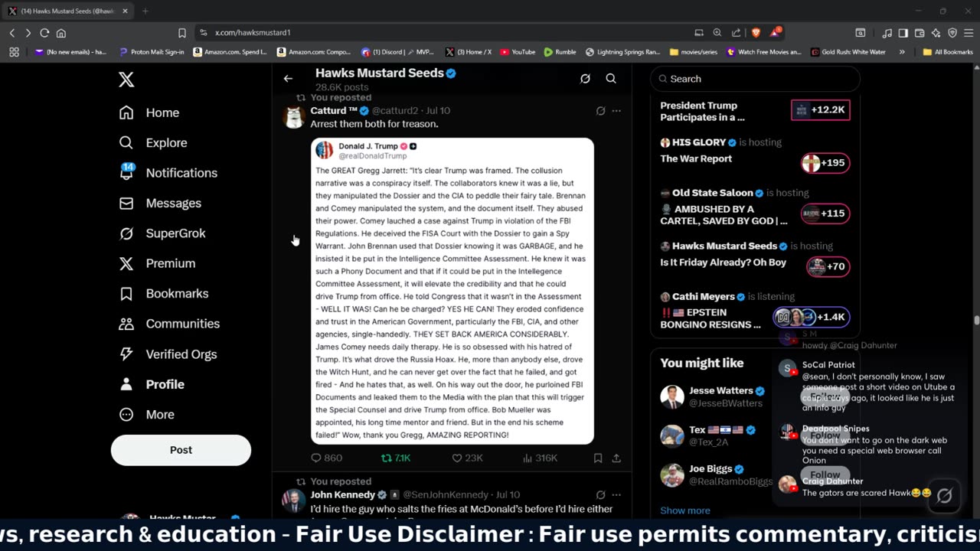Image resolution: width=980 pixels, height=551 pixels.
Task: Click the Brave VPN shield icon
Action: tap(952, 33)
